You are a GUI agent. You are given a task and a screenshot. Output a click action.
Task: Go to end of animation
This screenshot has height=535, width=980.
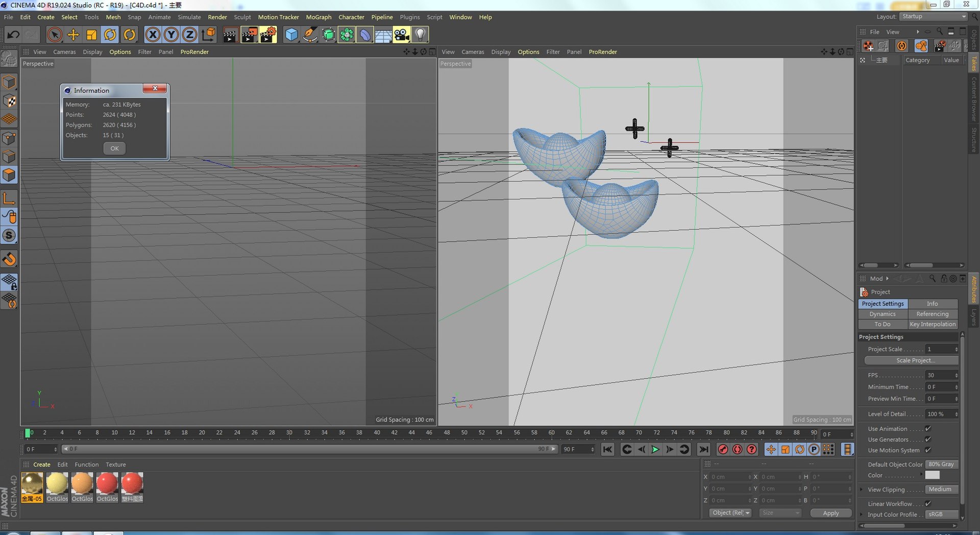[703, 449]
